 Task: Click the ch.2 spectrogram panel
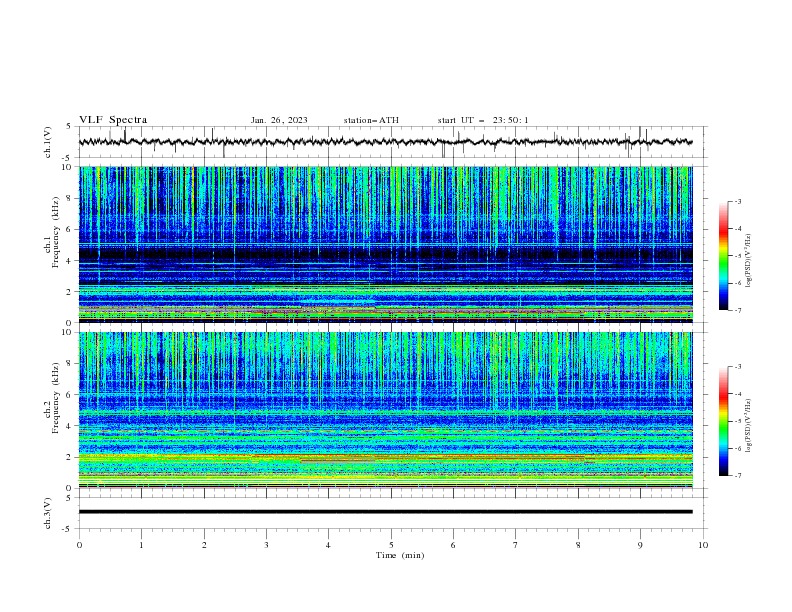point(385,410)
